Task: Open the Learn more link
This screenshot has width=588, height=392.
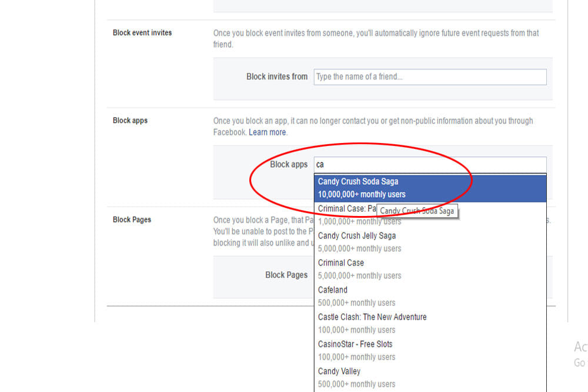Action: pyautogui.click(x=267, y=132)
